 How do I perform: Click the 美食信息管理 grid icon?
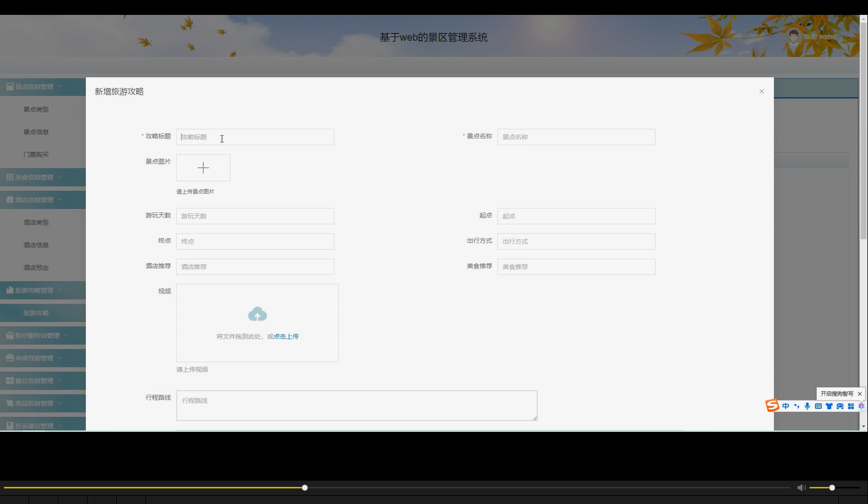pyautogui.click(x=10, y=177)
